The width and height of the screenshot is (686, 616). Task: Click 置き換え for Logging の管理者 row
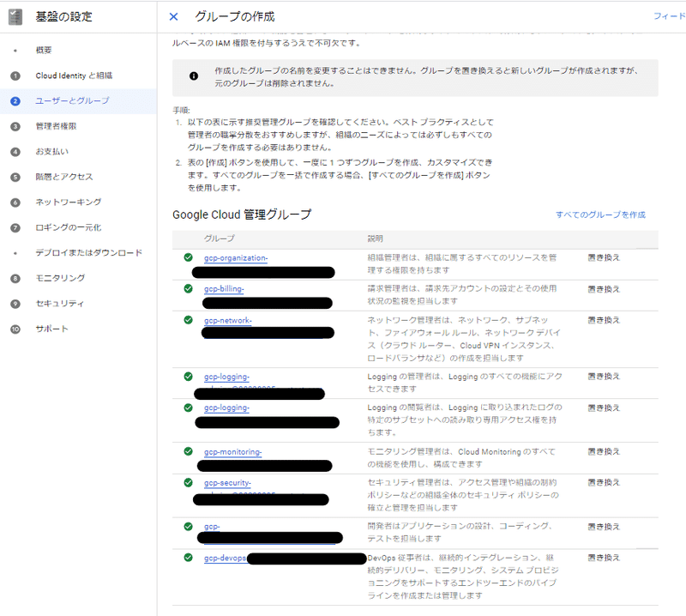(x=604, y=377)
